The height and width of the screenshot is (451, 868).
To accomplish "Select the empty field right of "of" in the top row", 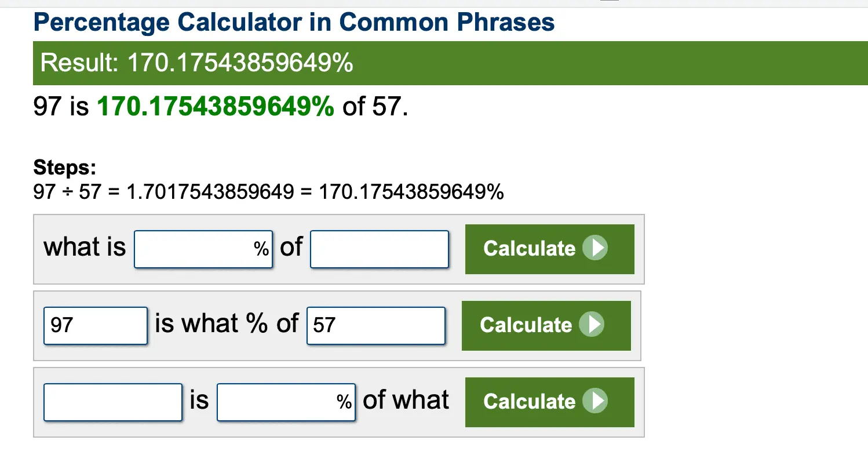I will [x=380, y=249].
